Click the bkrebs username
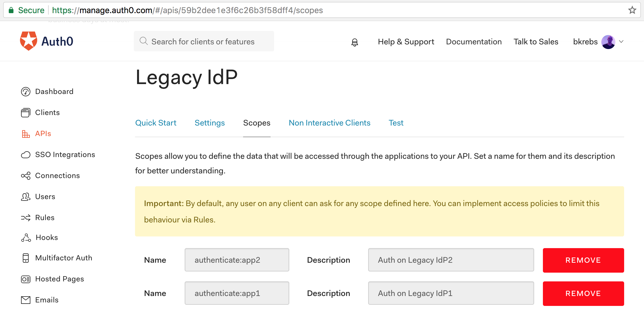The image size is (644, 310). pos(585,42)
